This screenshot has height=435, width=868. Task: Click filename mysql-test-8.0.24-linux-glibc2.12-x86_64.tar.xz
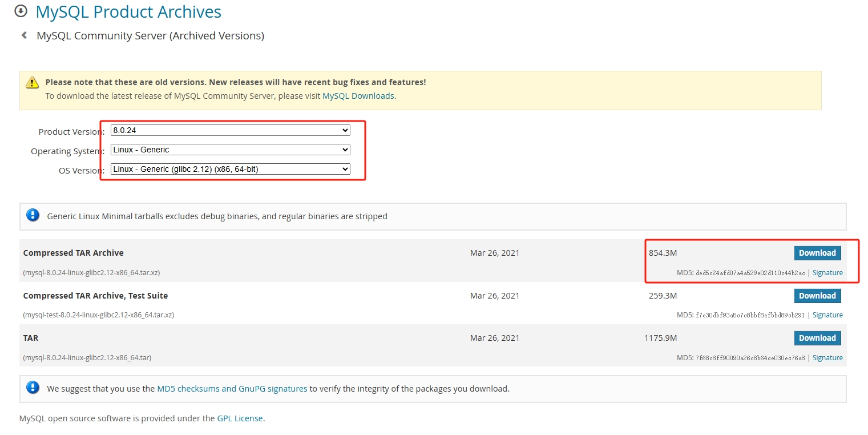(x=99, y=315)
